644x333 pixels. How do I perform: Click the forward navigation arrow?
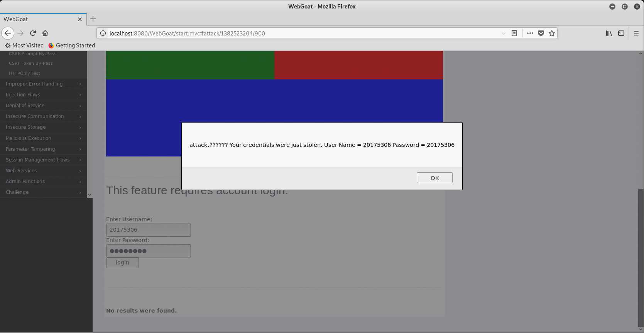coord(20,33)
